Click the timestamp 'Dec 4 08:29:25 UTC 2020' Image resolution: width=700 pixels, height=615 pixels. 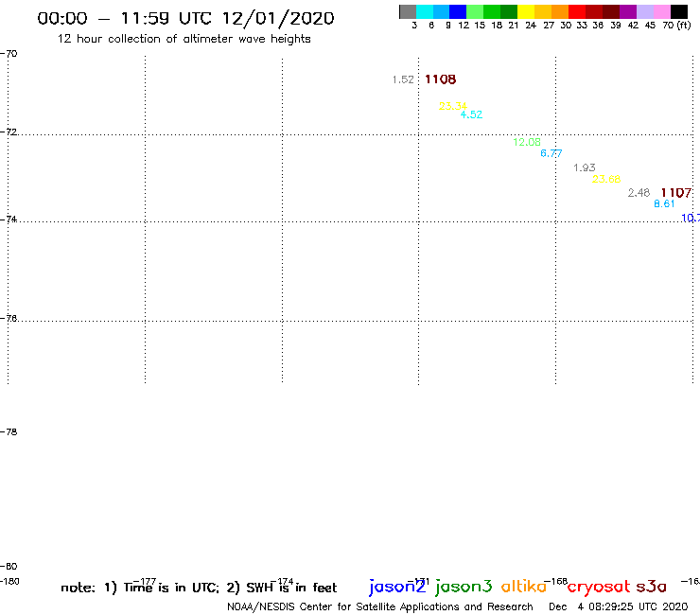tap(619, 607)
